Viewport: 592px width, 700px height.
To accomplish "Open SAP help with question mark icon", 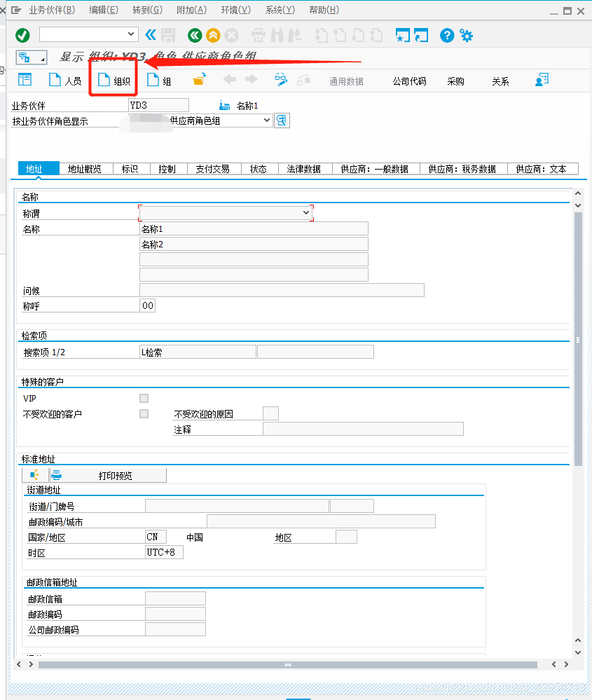I will 446,34.
